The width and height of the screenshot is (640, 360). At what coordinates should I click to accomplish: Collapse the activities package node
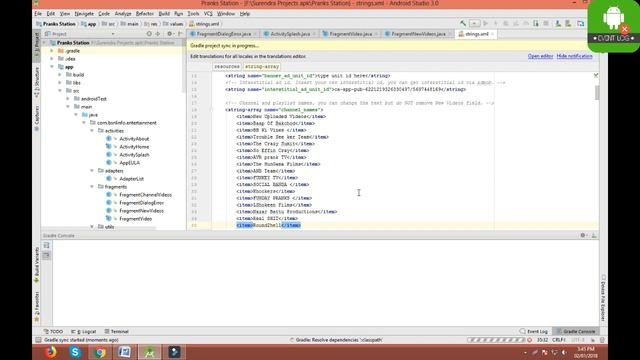tap(92, 131)
